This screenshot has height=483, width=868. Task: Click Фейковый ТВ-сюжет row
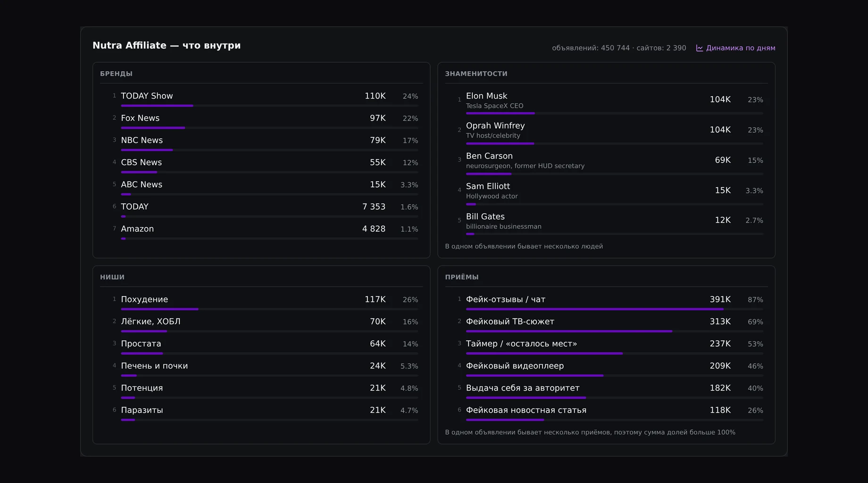point(610,324)
